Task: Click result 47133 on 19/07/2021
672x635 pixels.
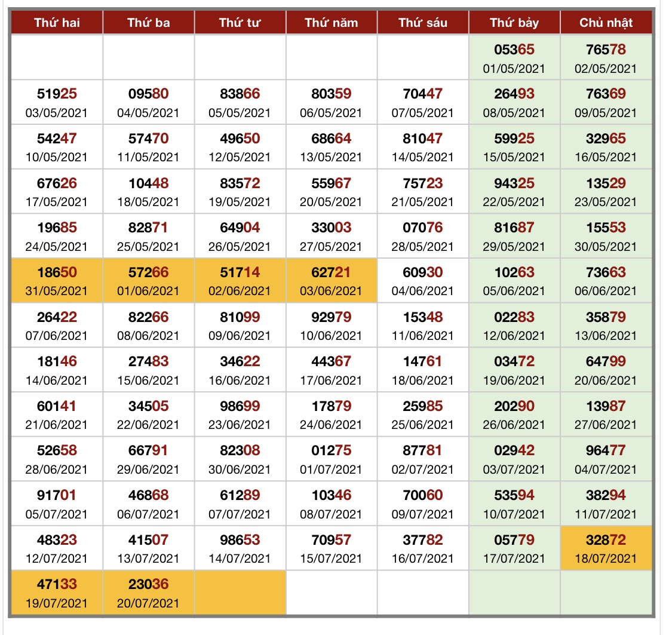Action: pyautogui.click(x=57, y=593)
